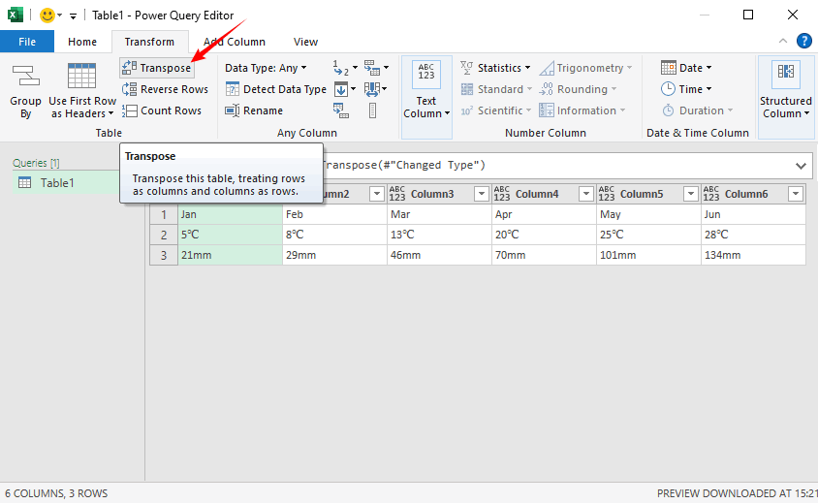Expand the formula bar with the chevron
This screenshot has height=504, width=818.
(x=801, y=166)
